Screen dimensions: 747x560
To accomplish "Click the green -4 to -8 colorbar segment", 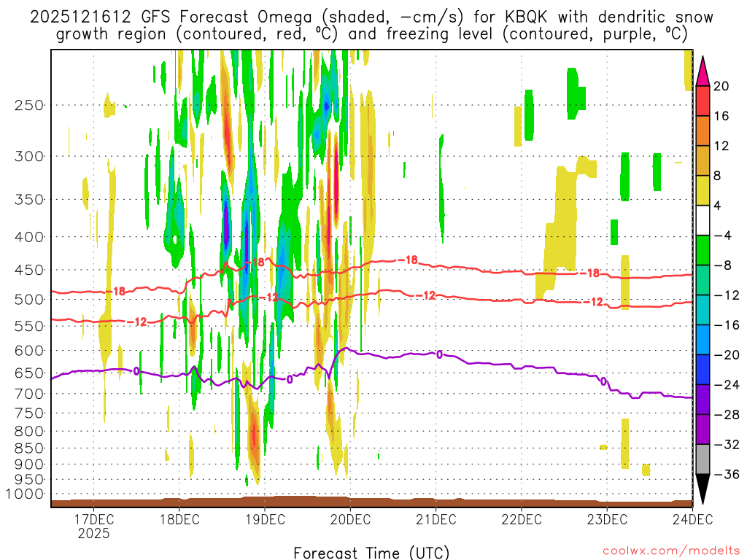I will (703, 250).
